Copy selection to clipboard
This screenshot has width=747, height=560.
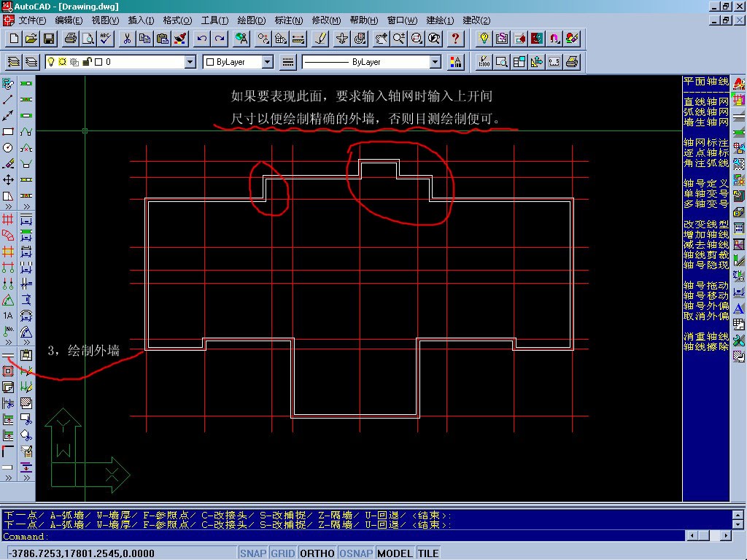[145, 39]
